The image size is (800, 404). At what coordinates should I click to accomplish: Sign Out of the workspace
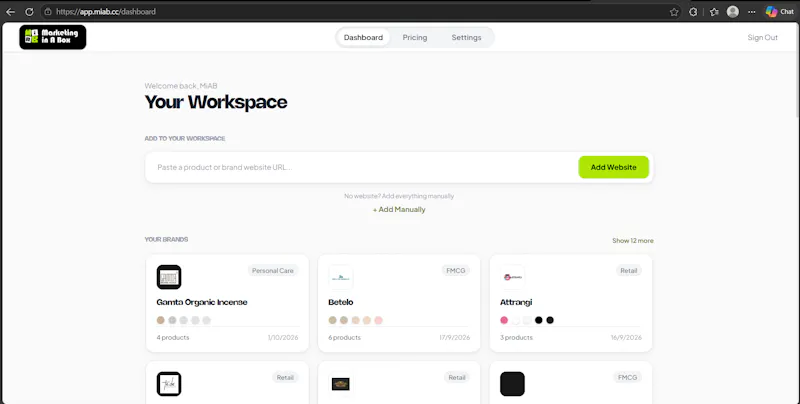[x=762, y=37]
